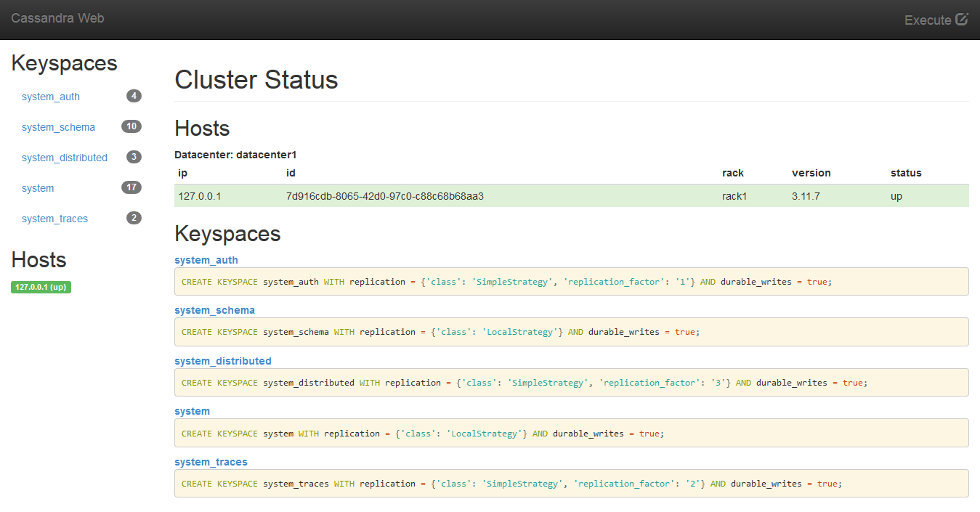Click the id column header

click(x=291, y=173)
